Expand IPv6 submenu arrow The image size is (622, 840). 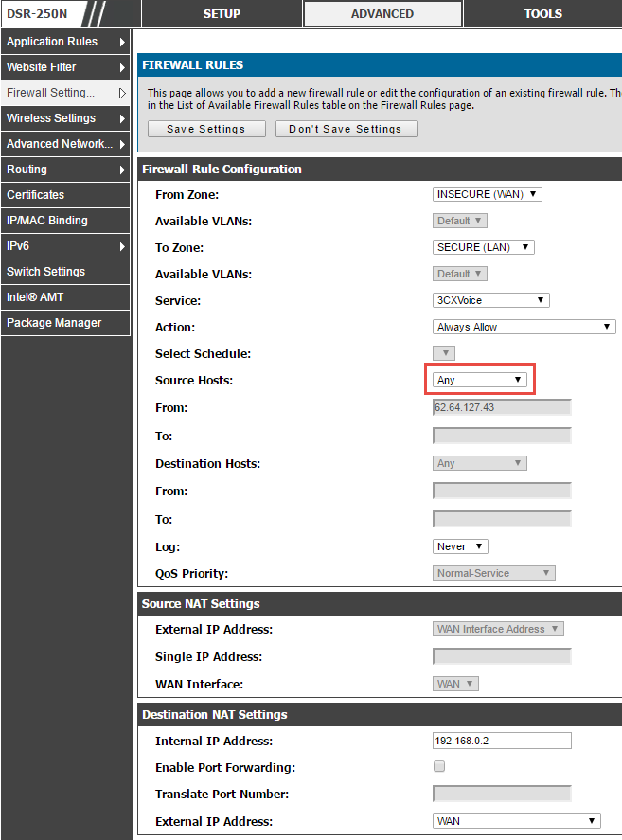pos(122,246)
